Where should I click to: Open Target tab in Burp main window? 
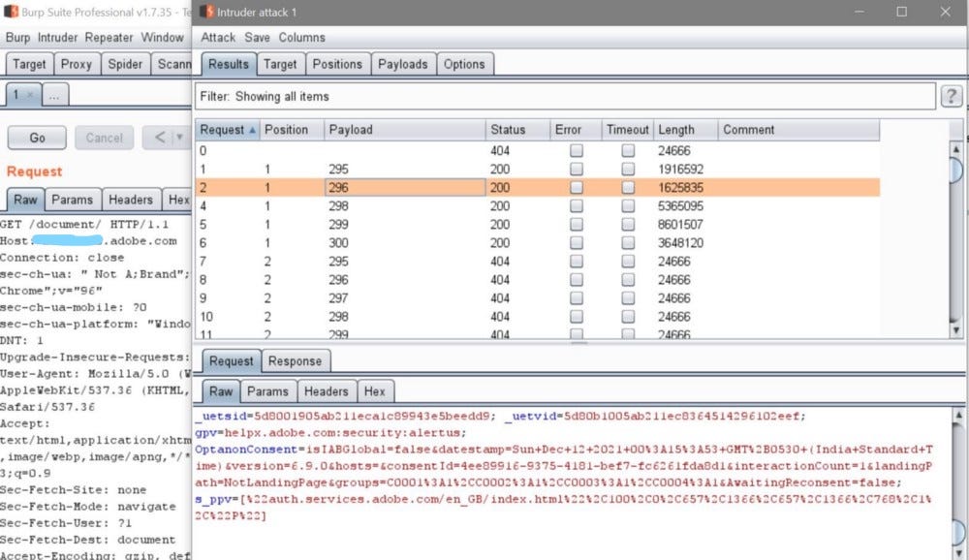coord(29,64)
